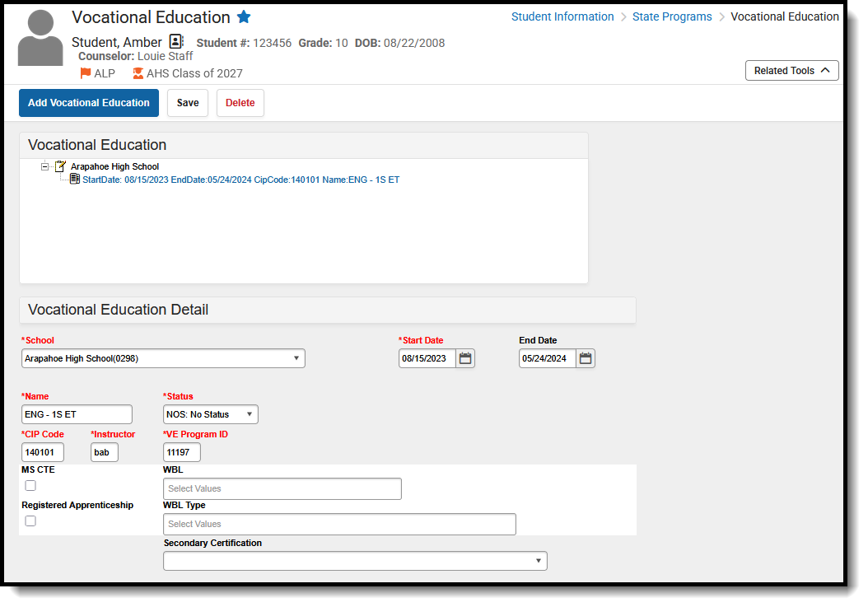Screen dimensions: 868x607
Task: Go to Student Information breadcrumb
Action: [x=562, y=16]
